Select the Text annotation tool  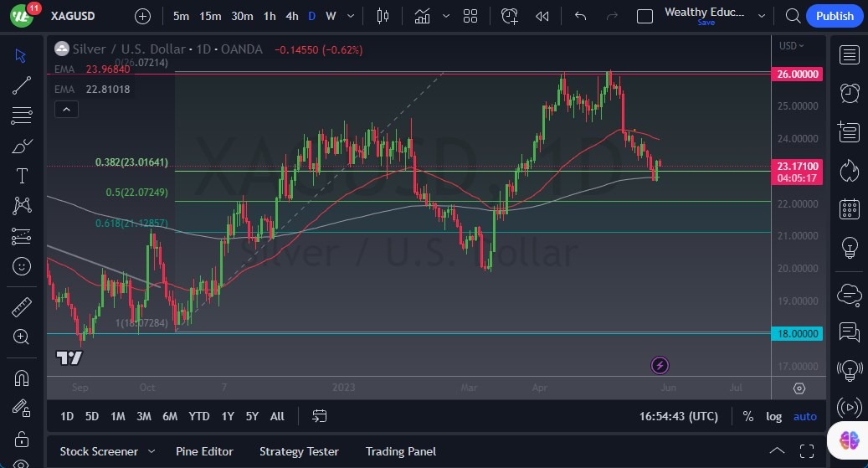coord(22,176)
